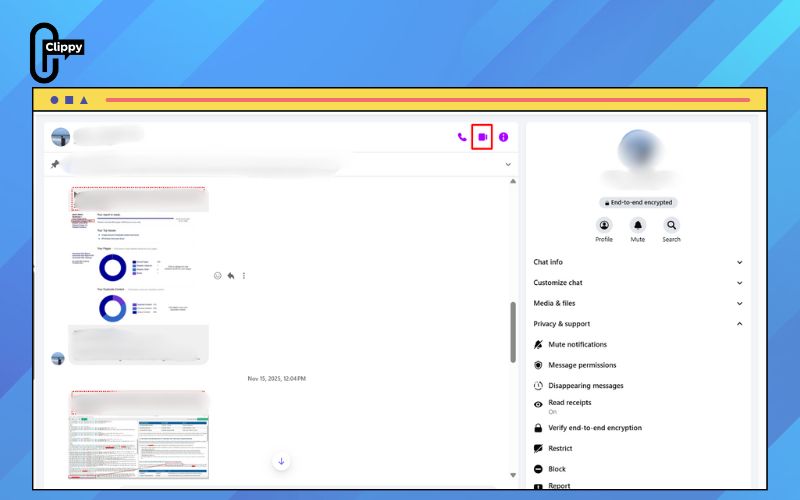
Task: Click the large profile picture in side panel
Action: [639, 151]
